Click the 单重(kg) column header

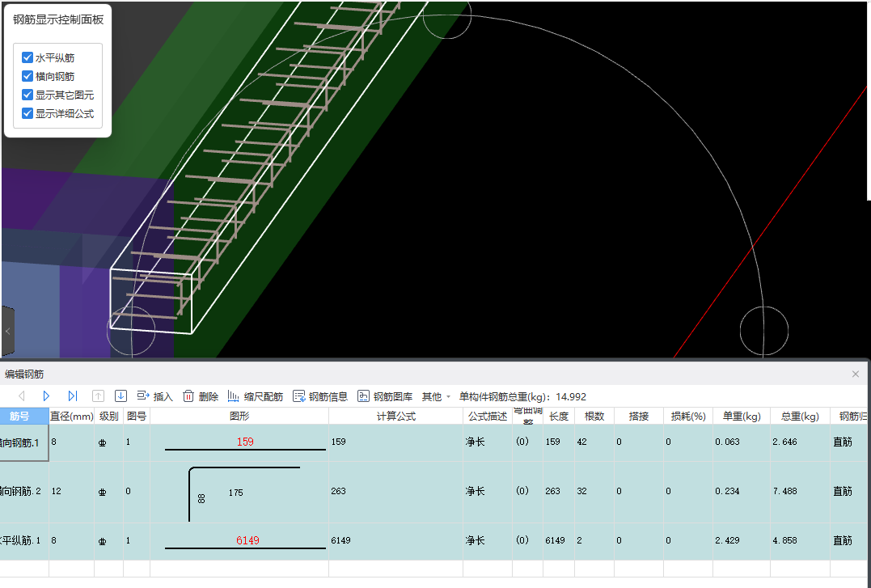pyautogui.click(x=742, y=416)
